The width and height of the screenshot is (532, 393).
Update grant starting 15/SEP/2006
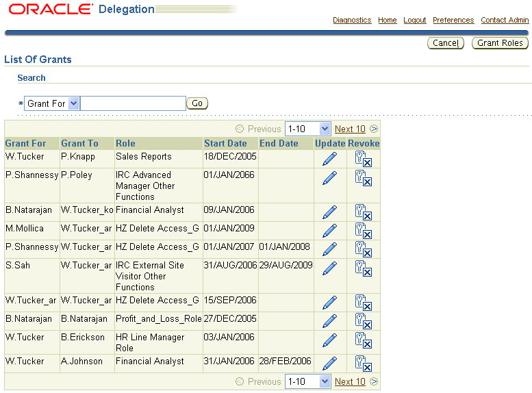point(329,303)
